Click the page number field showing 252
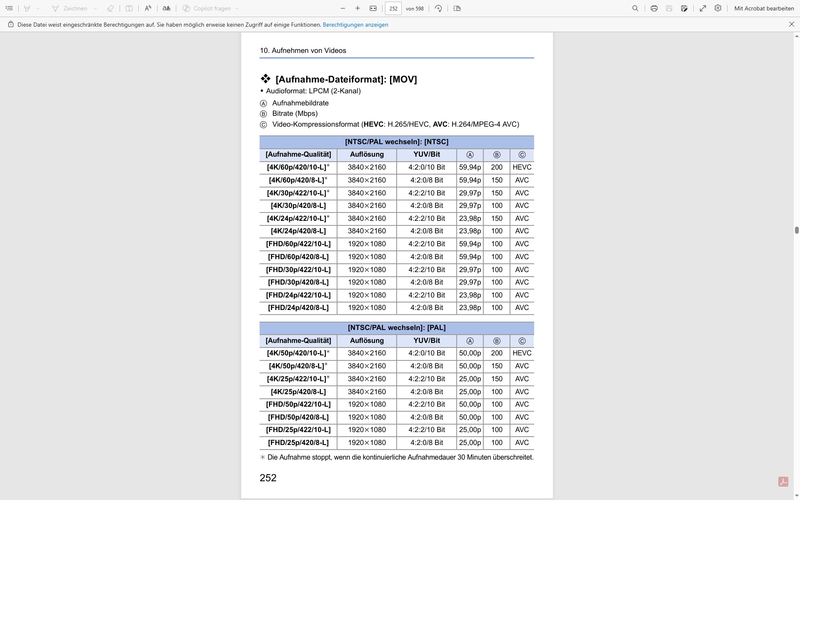Image resolution: width=840 pixels, height=630 pixels. (393, 8)
